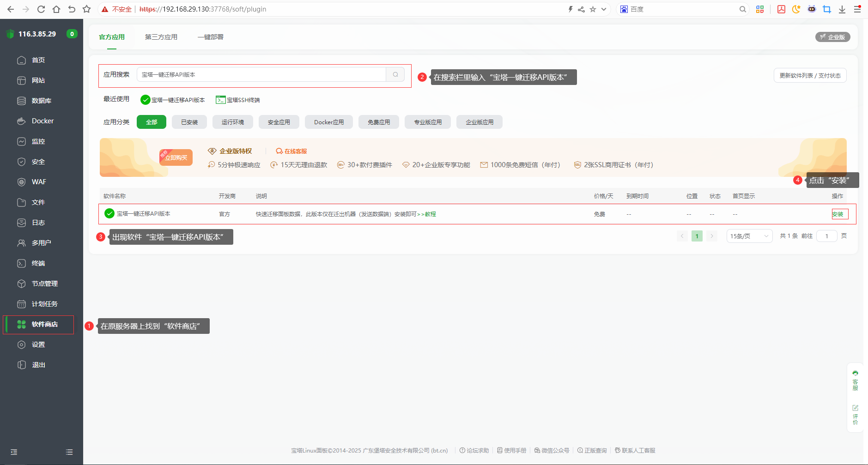
Task: Open the 多用户 multi-user section
Action: pos(41,242)
